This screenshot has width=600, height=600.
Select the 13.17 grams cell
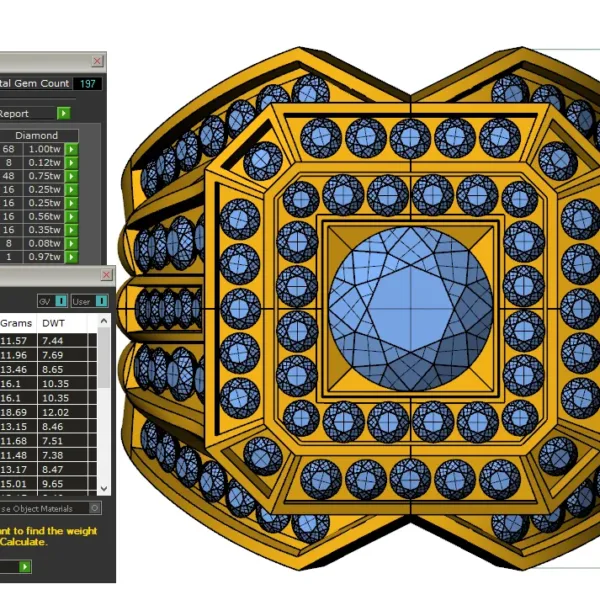pos(18,470)
